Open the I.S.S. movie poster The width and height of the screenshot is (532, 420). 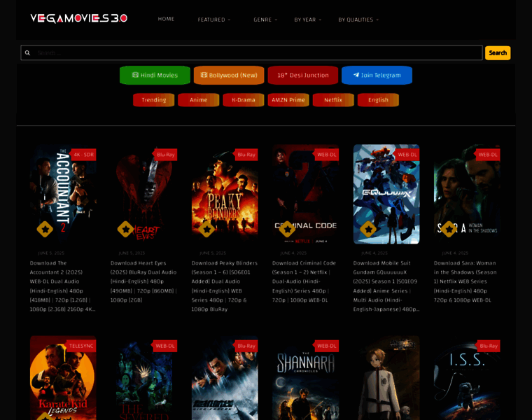pyautogui.click(x=467, y=378)
